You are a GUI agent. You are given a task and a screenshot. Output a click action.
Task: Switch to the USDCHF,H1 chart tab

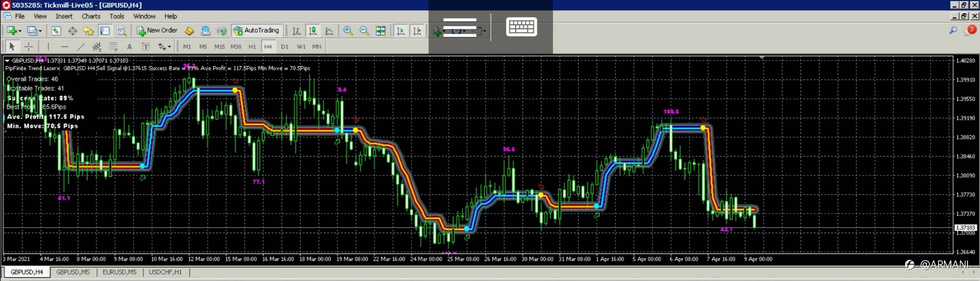coord(166,272)
